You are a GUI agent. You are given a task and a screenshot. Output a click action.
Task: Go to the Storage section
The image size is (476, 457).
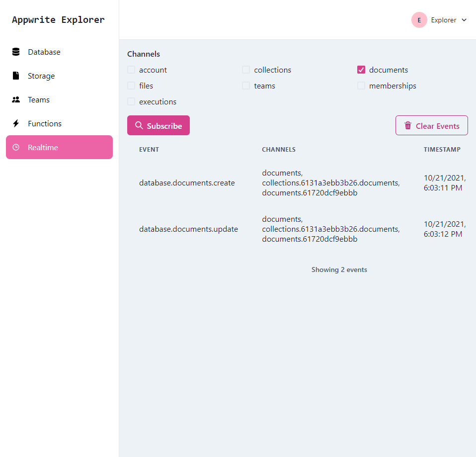click(60, 76)
